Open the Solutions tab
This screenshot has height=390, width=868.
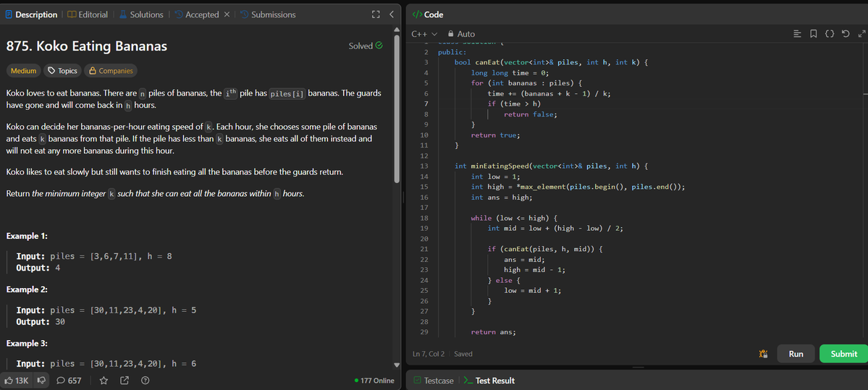click(x=141, y=14)
